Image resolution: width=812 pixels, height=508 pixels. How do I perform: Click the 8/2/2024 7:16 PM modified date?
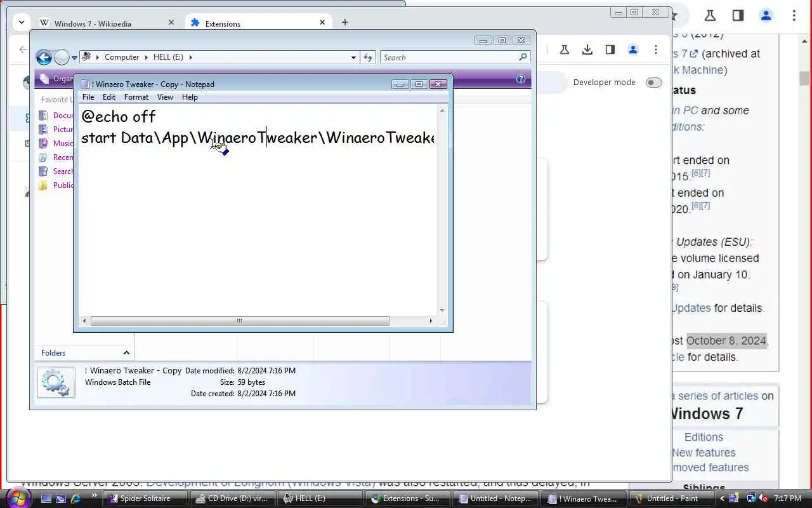click(266, 371)
